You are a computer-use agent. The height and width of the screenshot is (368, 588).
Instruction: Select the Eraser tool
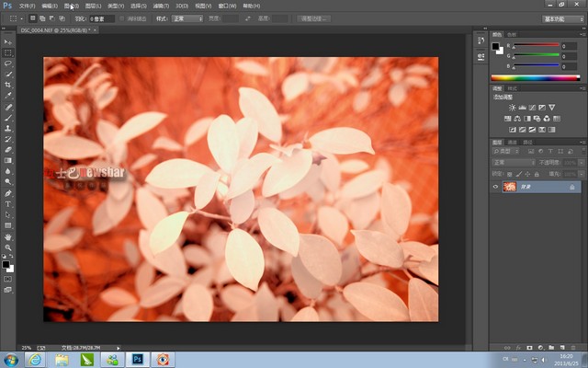click(x=8, y=149)
